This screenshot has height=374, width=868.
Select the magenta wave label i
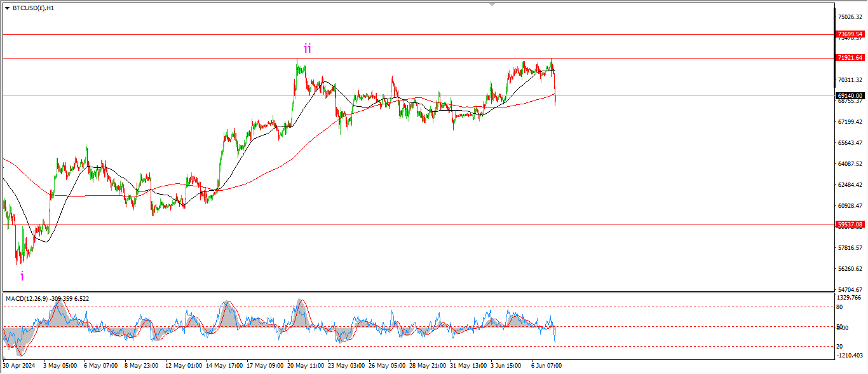(22, 276)
